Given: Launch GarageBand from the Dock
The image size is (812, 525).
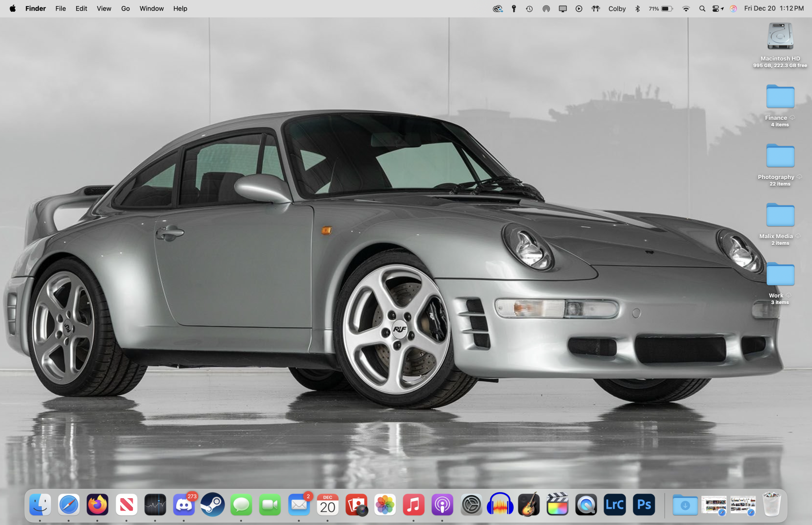Looking at the screenshot, I should [529, 505].
